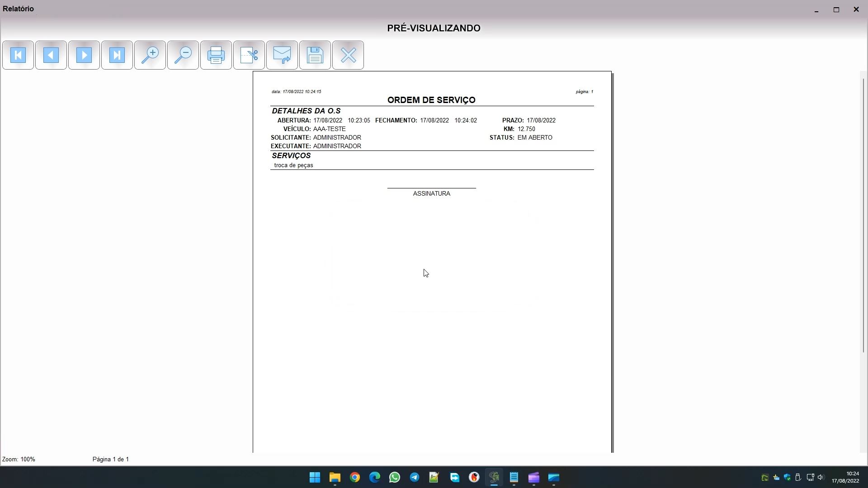868x488 pixels.
Task: Click the clock and date in system tray
Action: point(845,478)
